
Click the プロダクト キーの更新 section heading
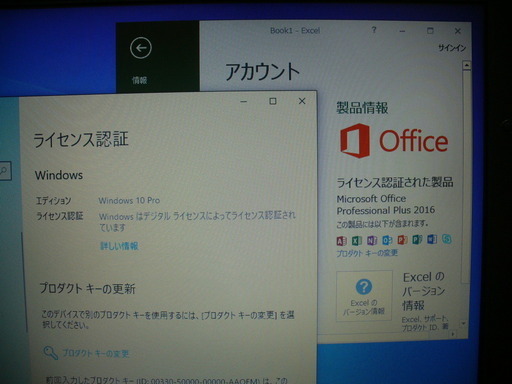(x=88, y=288)
